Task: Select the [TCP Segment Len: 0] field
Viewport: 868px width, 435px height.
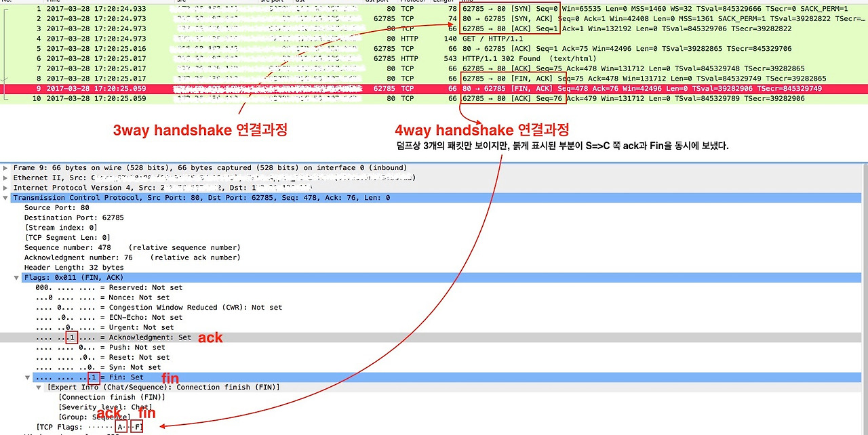Action: tap(68, 238)
